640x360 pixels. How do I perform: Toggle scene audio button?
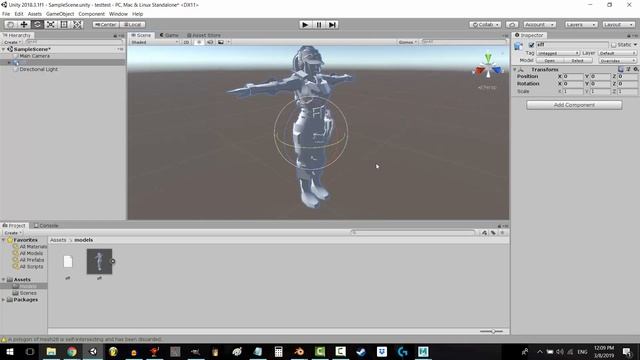[210, 42]
